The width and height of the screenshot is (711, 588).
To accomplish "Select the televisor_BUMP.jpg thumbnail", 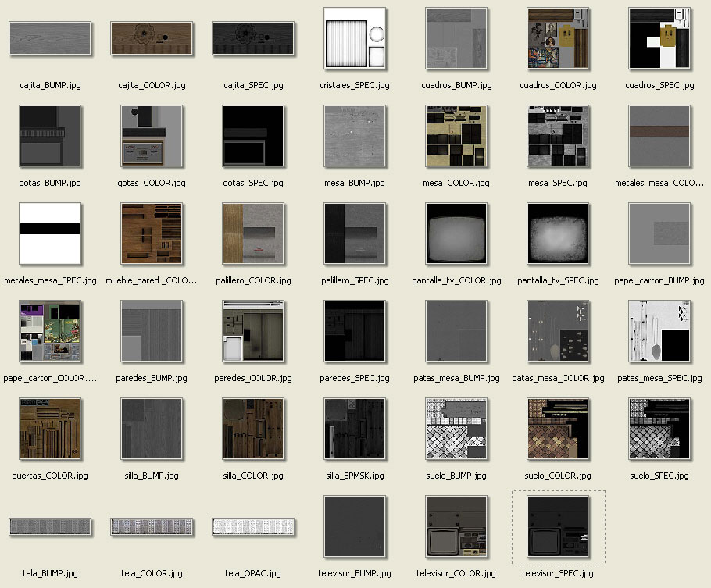I will tap(355, 526).
